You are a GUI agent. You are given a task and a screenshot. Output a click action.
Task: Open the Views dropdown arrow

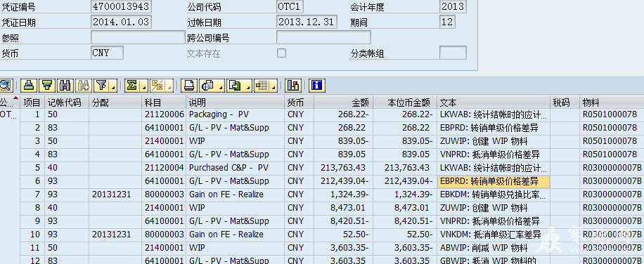(x=221, y=86)
